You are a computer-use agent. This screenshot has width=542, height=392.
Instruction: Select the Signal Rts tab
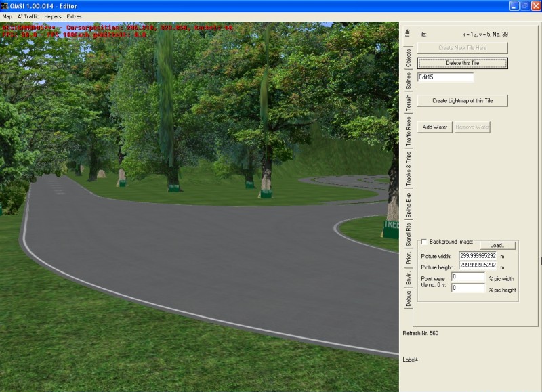(408, 234)
